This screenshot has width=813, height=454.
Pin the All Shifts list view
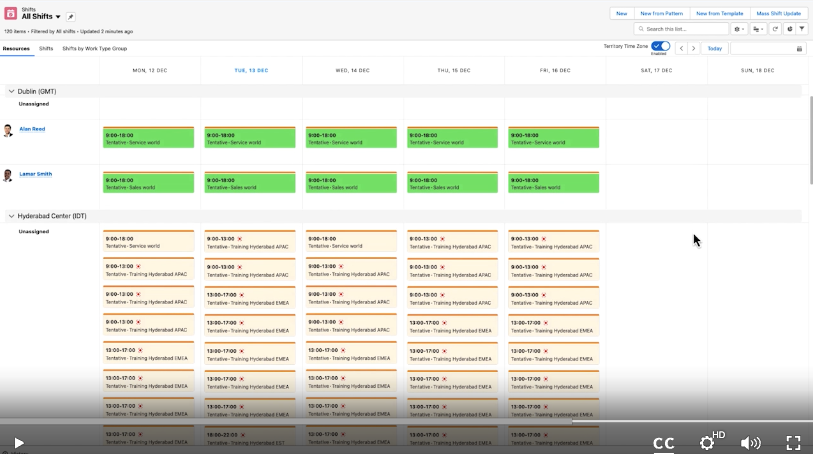[71, 17]
